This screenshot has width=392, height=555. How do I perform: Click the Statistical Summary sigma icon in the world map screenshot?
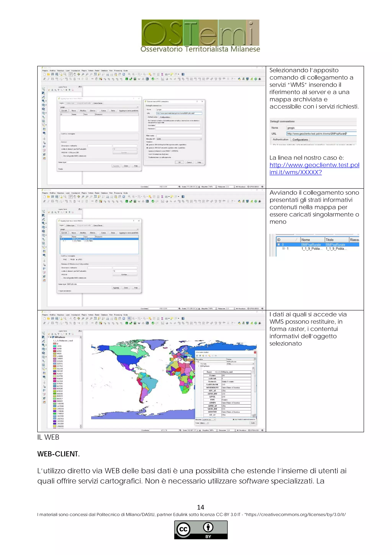pos(162,318)
